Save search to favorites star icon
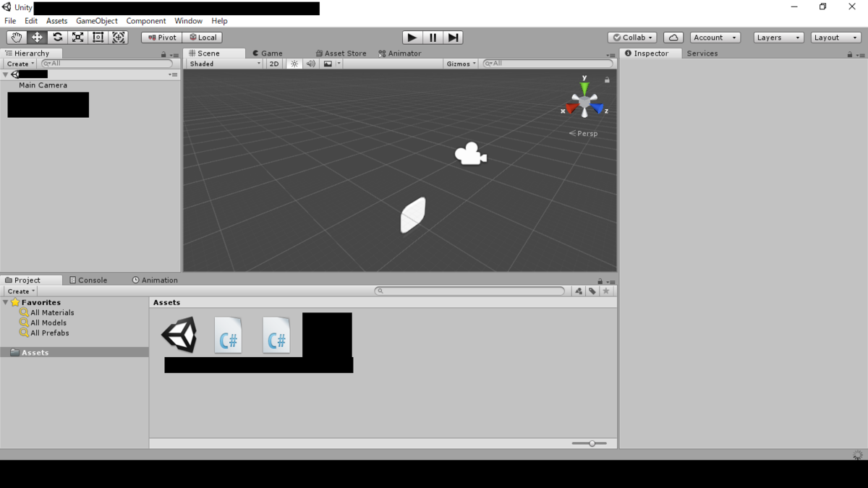 (x=606, y=291)
